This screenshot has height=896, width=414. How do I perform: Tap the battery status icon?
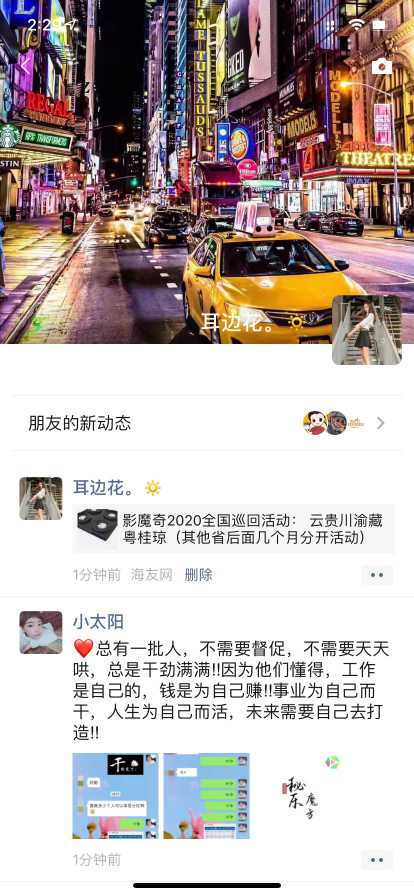tap(379, 25)
